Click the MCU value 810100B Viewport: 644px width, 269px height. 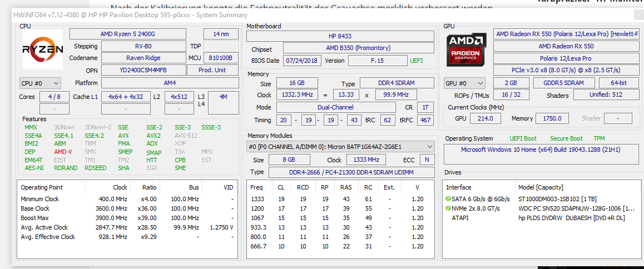pos(221,58)
